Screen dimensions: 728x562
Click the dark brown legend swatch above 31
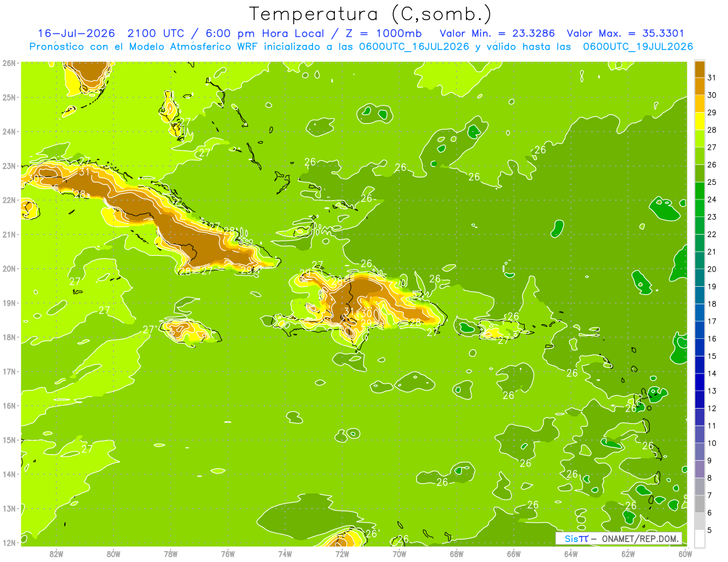pos(699,69)
